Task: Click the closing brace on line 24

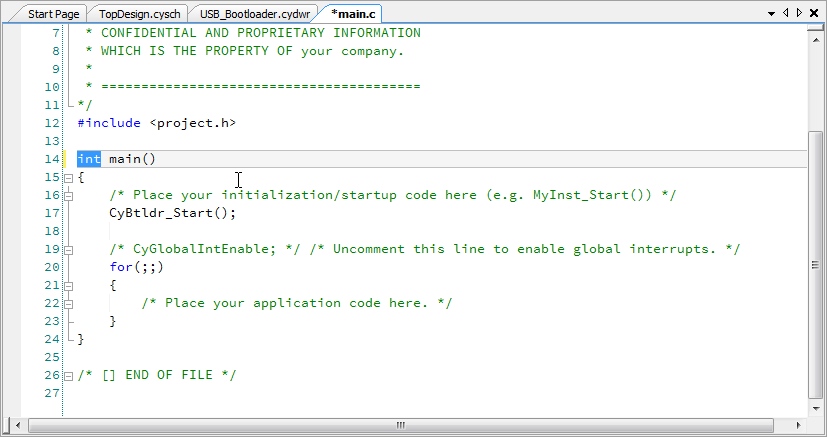Action: tap(81, 339)
